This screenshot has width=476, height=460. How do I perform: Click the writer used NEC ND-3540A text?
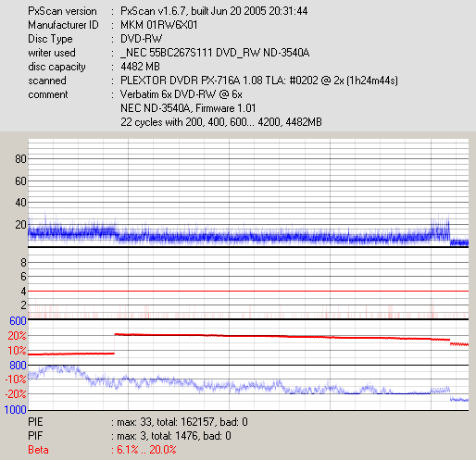click(x=215, y=53)
